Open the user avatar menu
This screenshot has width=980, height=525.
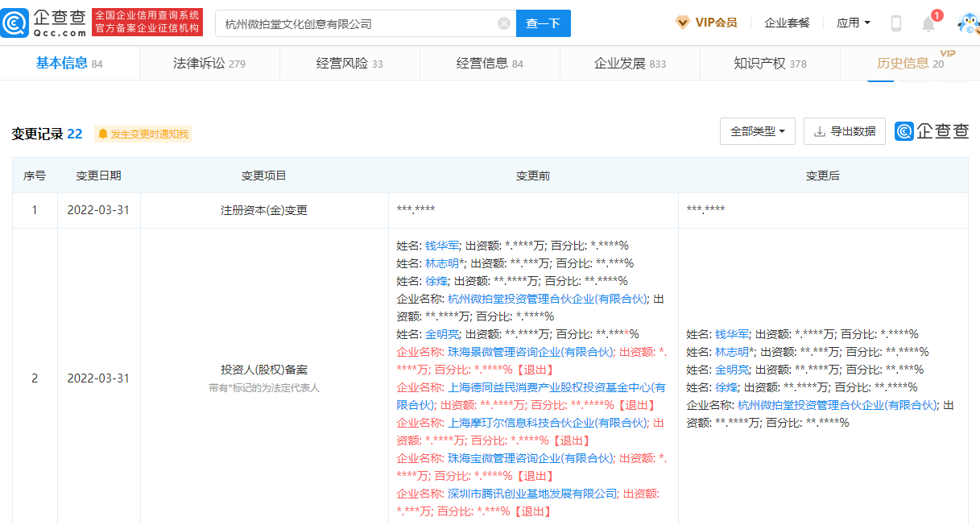click(x=969, y=24)
